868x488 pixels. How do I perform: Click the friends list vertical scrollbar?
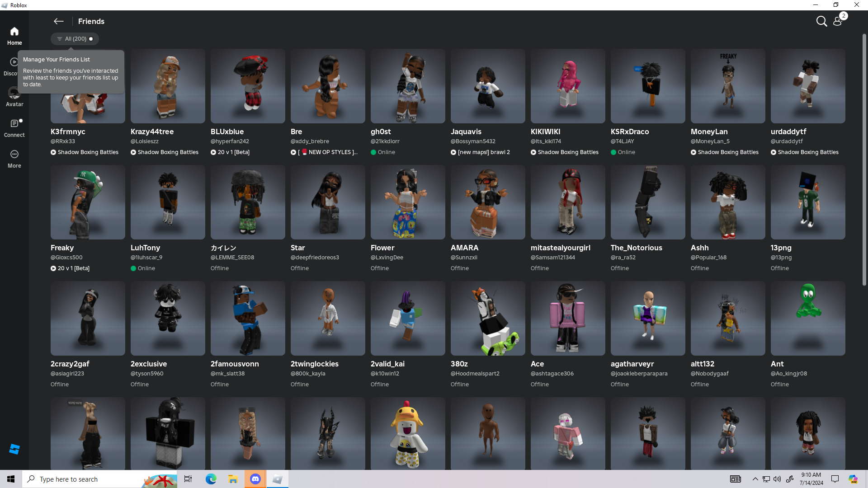[x=864, y=158]
